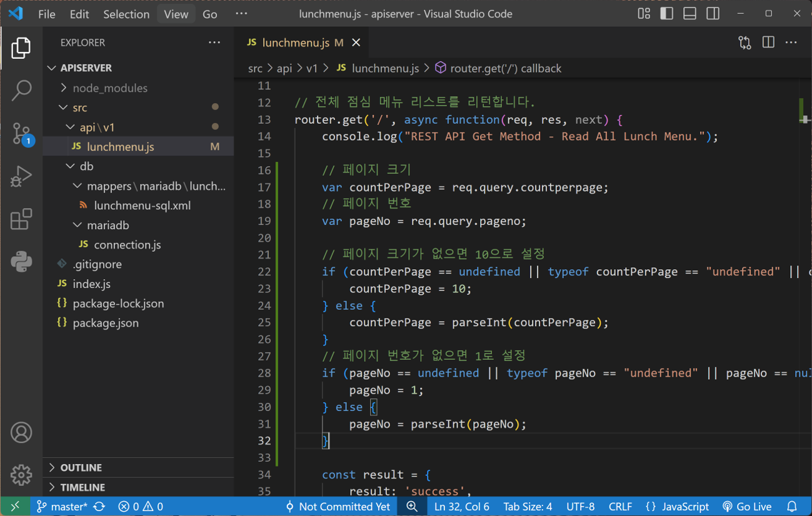Click Not Committed Yet blame status
The width and height of the screenshot is (812, 516).
click(x=338, y=507)
